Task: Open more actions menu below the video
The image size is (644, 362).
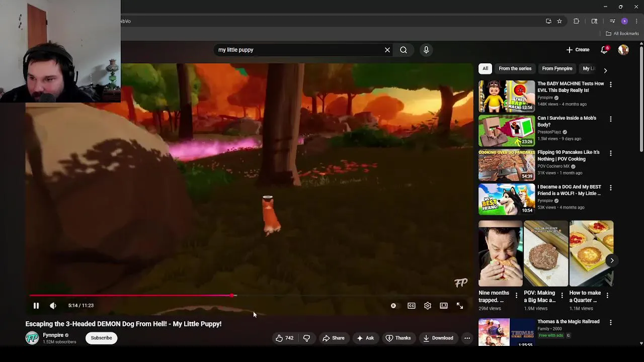Action: coord(467,338)
